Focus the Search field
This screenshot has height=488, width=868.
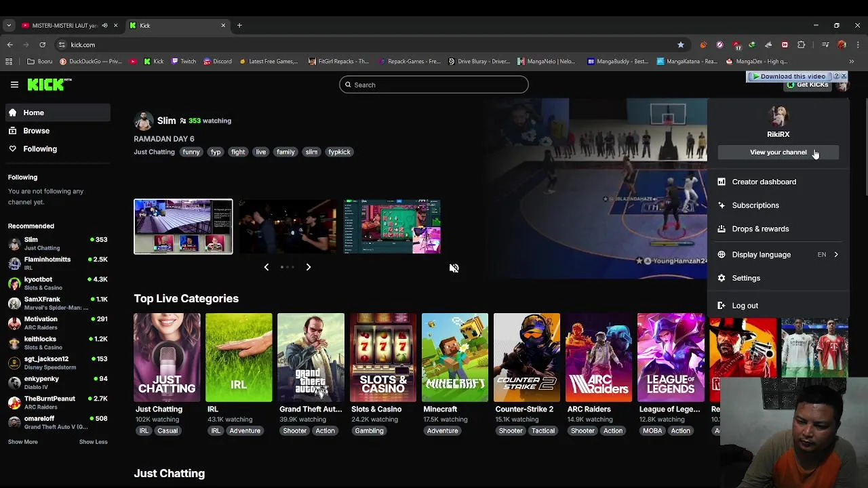[x=434, y=85]
